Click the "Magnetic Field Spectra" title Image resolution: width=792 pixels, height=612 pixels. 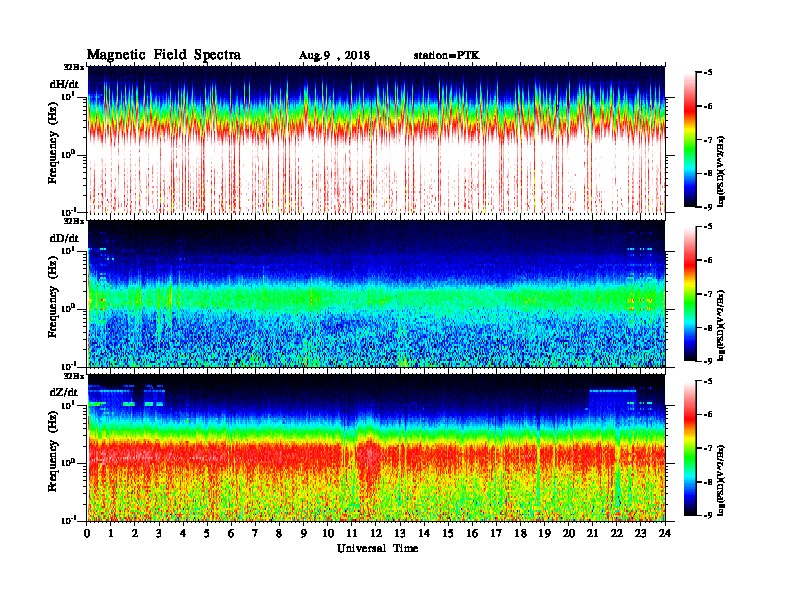164,55
